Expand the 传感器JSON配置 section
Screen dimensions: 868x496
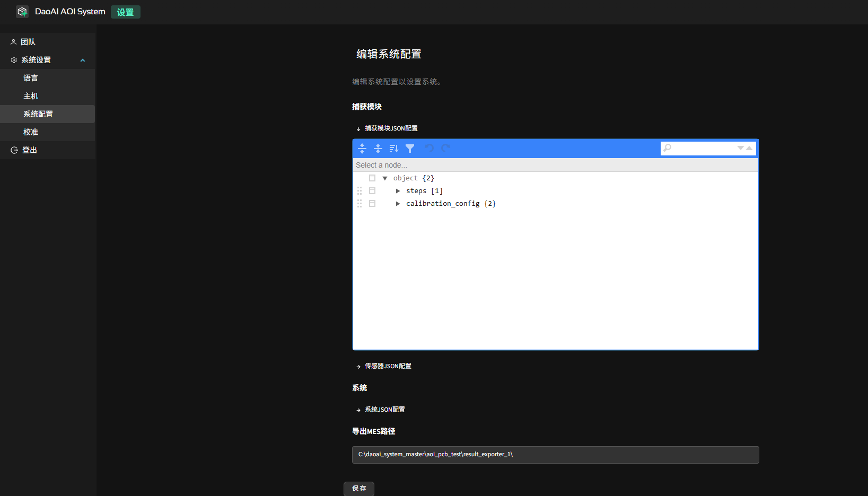[387, 366]
